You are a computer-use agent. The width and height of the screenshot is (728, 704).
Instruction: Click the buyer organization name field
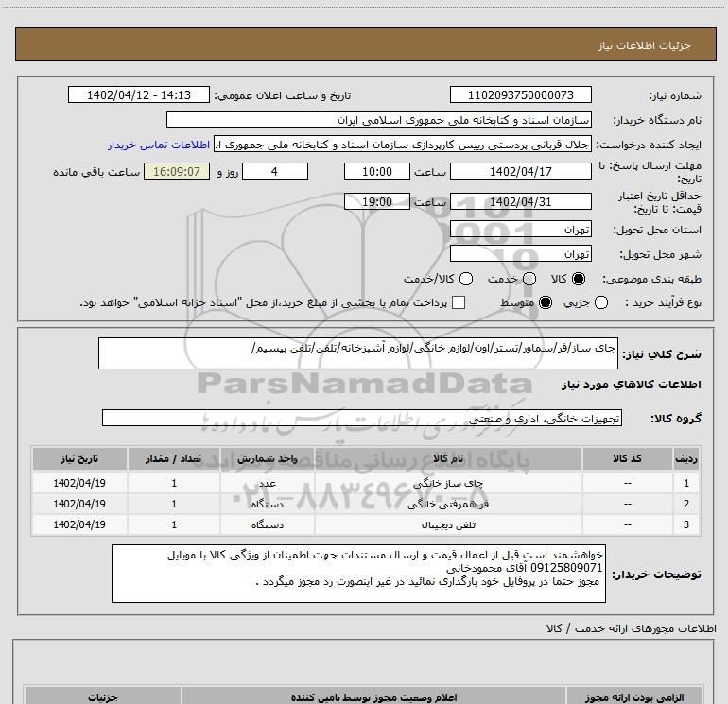click(x=379, y=120)
